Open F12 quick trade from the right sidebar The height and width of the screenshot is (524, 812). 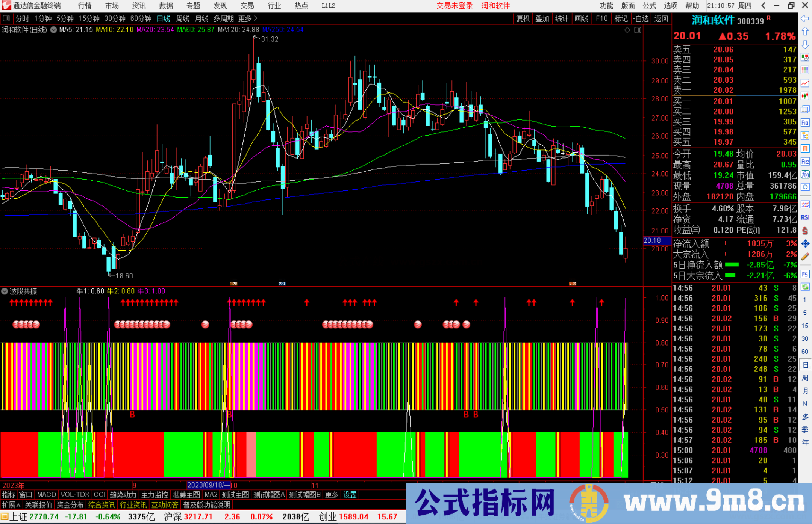coord(805,162)
